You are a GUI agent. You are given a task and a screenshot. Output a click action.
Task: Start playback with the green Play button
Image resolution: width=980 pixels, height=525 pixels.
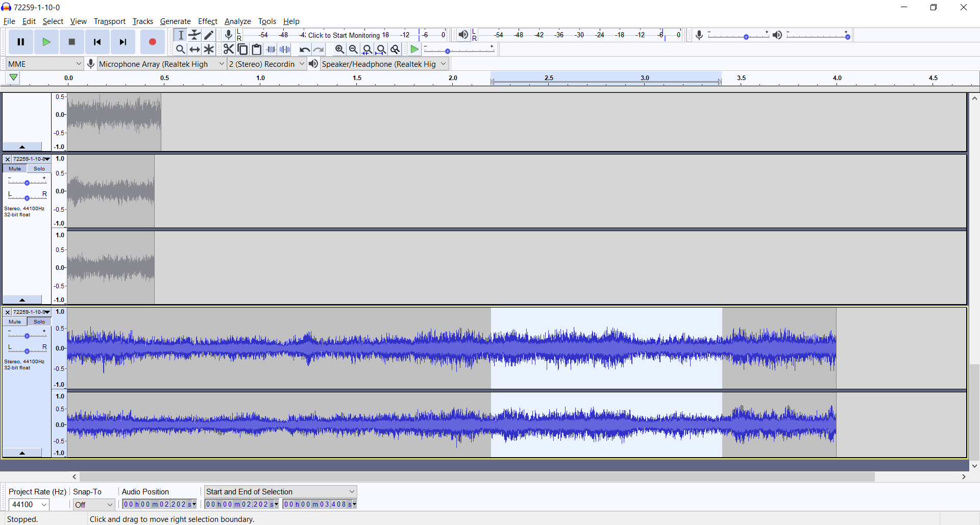click(x=46, y=42)
